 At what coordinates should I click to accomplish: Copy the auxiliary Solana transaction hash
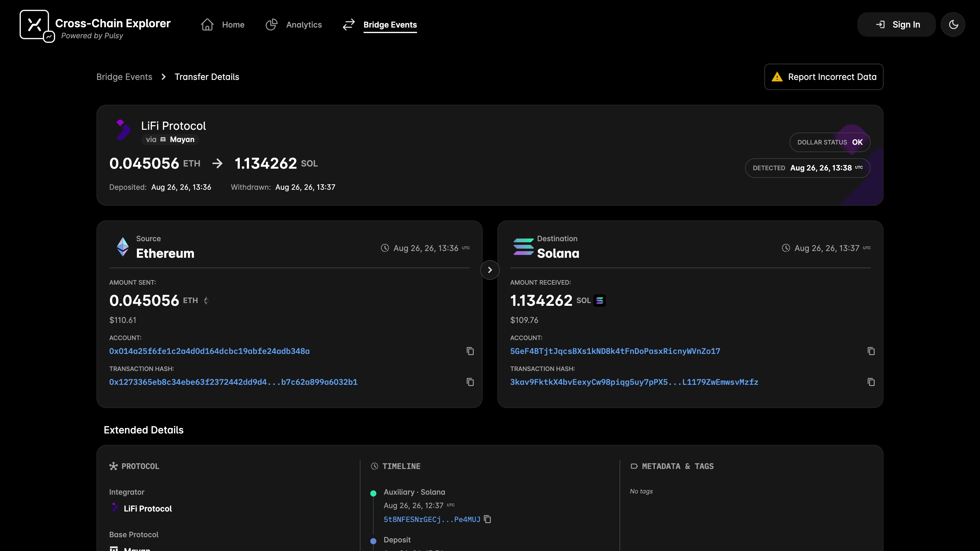(487, 519)
